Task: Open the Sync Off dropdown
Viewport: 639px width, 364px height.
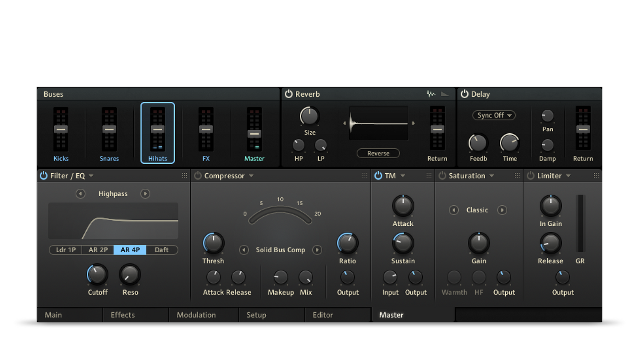Action: coord(494,115)
